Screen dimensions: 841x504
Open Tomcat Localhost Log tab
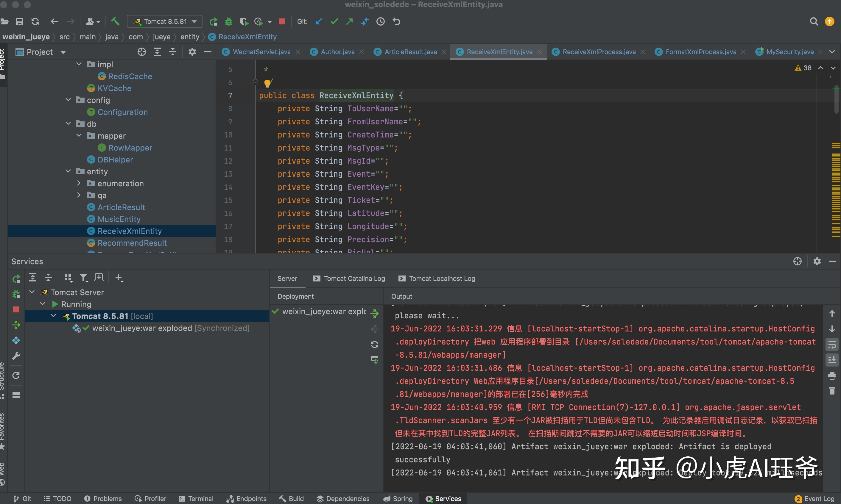point(437,278)
